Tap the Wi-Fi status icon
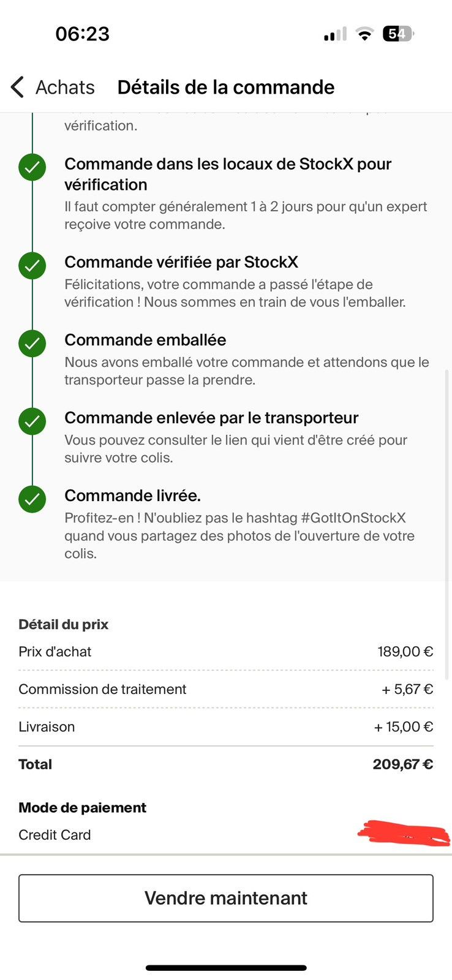The image size is (452, 980). click(x=365, y=34)
